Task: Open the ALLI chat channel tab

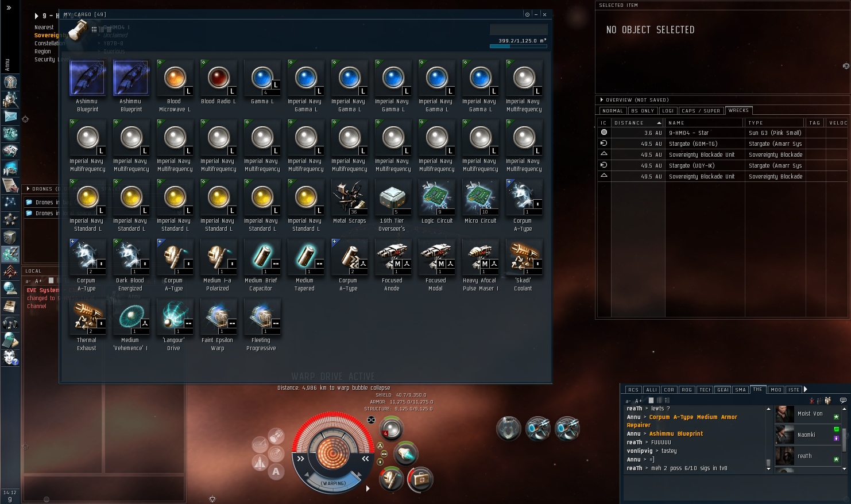Action: coord(651,390)
